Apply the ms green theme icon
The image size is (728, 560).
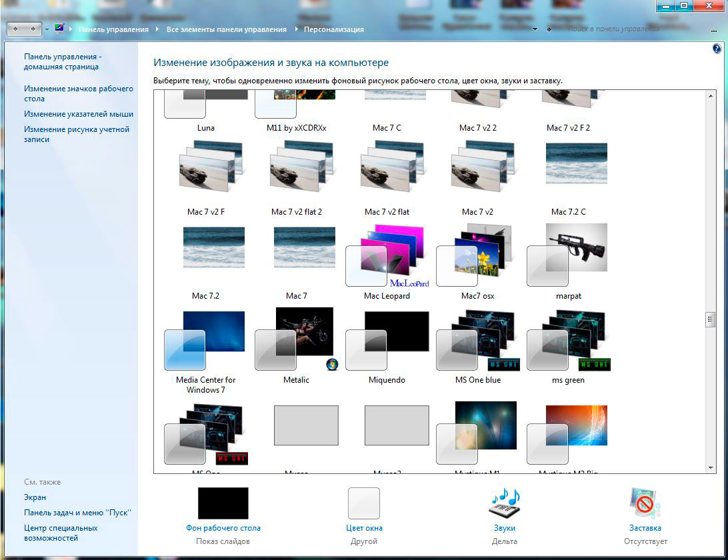[569, 341]
